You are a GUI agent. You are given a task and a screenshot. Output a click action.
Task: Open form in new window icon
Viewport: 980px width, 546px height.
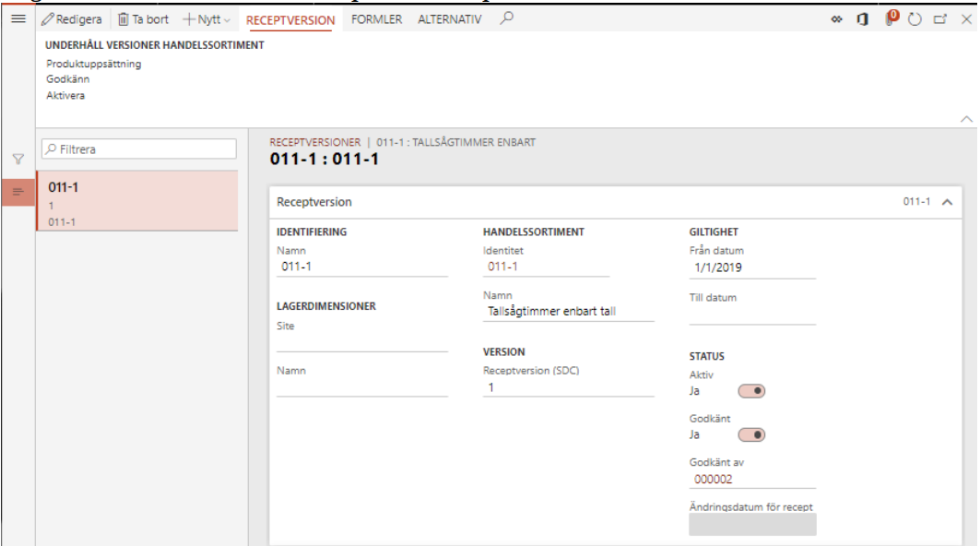tap(939, 19)
